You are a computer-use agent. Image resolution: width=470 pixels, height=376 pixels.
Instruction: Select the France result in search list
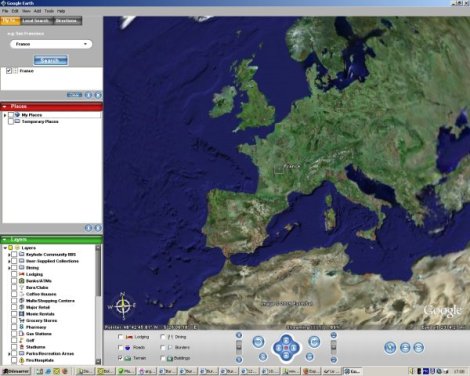[x=26, y=71]
